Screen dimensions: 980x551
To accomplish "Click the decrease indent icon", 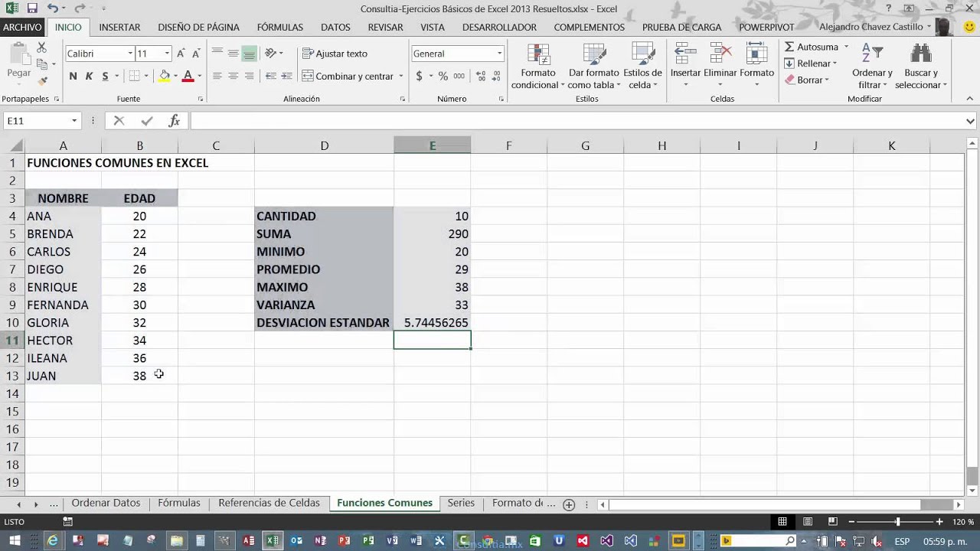I will click(x=270, y=76).
